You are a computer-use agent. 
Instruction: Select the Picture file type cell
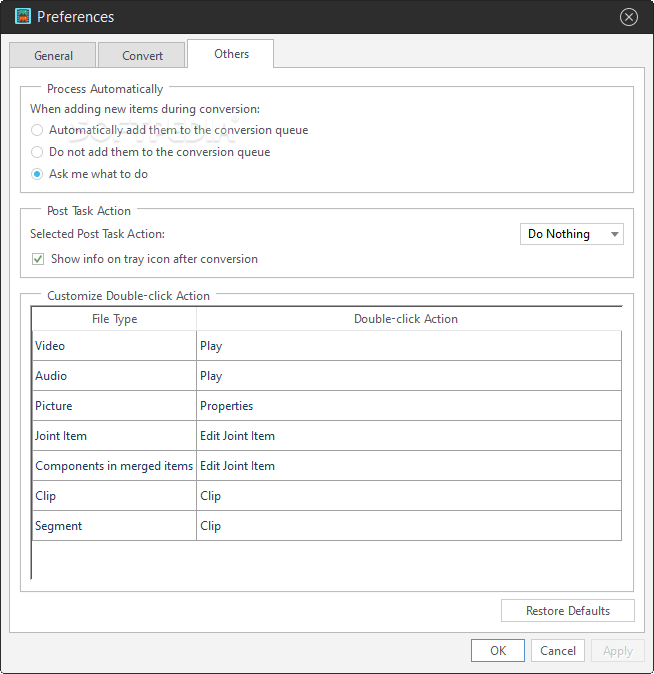tap(114, 406)
